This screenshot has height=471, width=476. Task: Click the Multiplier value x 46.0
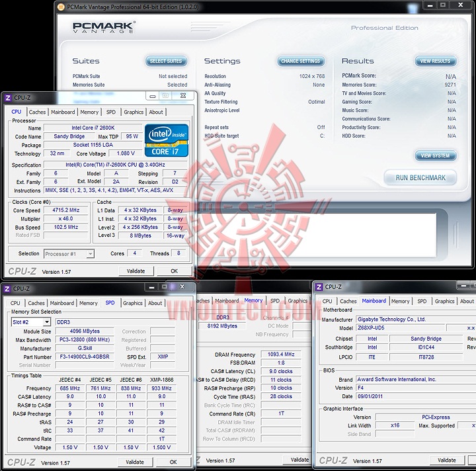tap(66, 219)
